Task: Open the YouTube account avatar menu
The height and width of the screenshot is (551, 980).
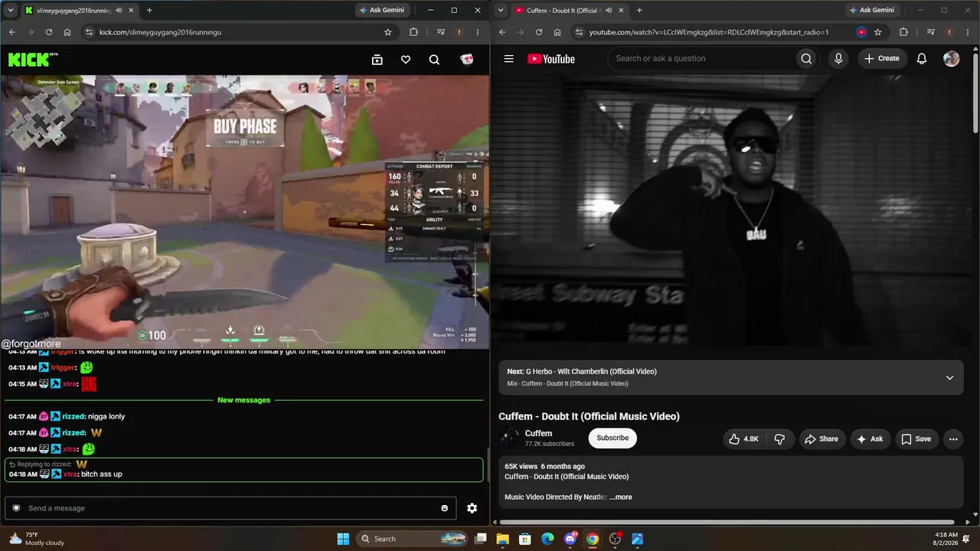Action: 952,58
